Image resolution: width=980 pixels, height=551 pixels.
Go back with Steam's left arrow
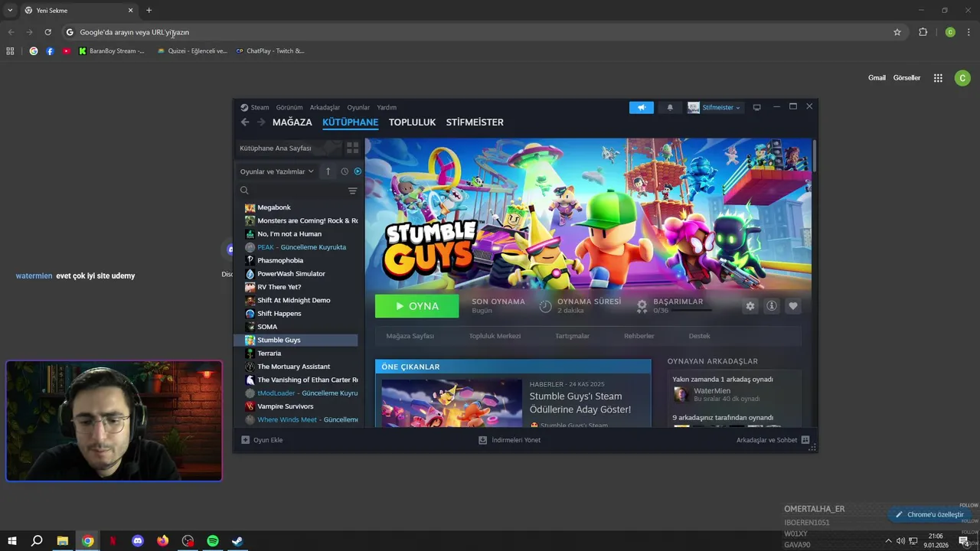coord(245,122)
